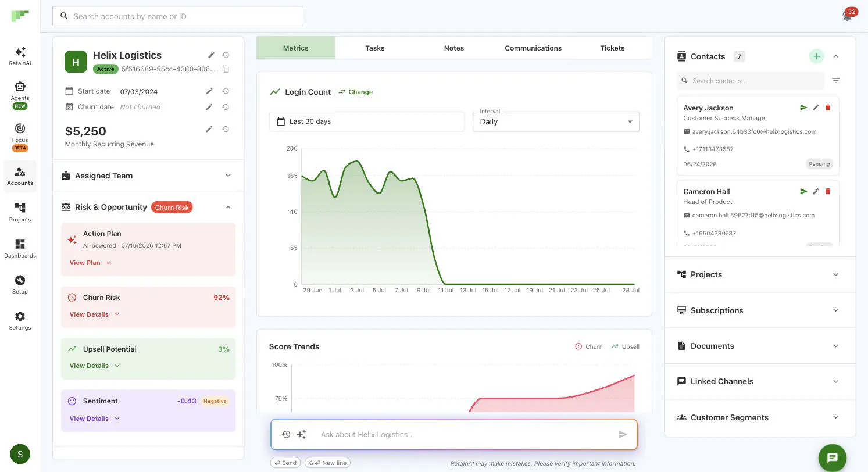The image size is (868, 472).
Task: Edit the Churn date field
Action: [x=209, y=107]
